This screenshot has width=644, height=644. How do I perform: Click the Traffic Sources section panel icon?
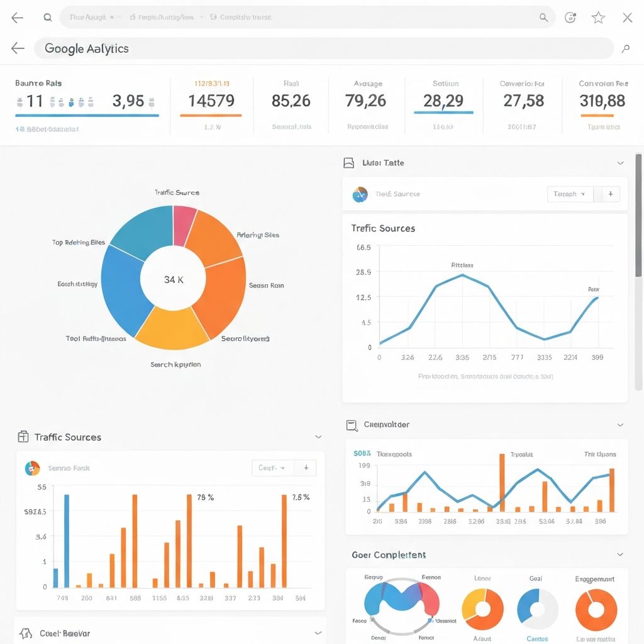[23, 436]
